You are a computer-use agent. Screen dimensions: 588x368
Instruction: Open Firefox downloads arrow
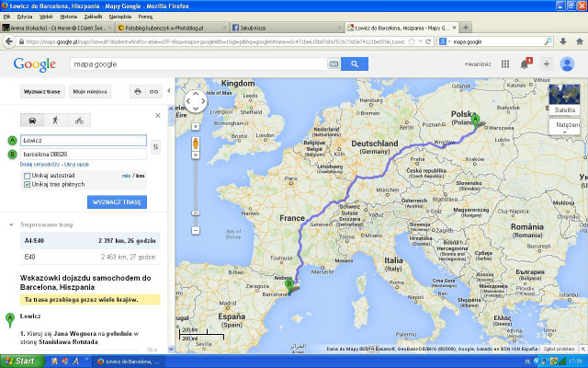coord(563,41)
